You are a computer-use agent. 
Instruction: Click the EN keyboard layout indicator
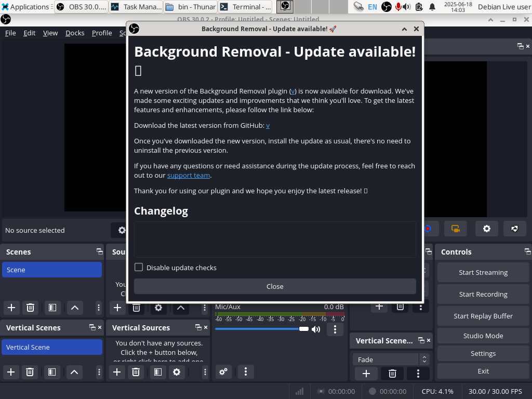(x=372, y=7)
